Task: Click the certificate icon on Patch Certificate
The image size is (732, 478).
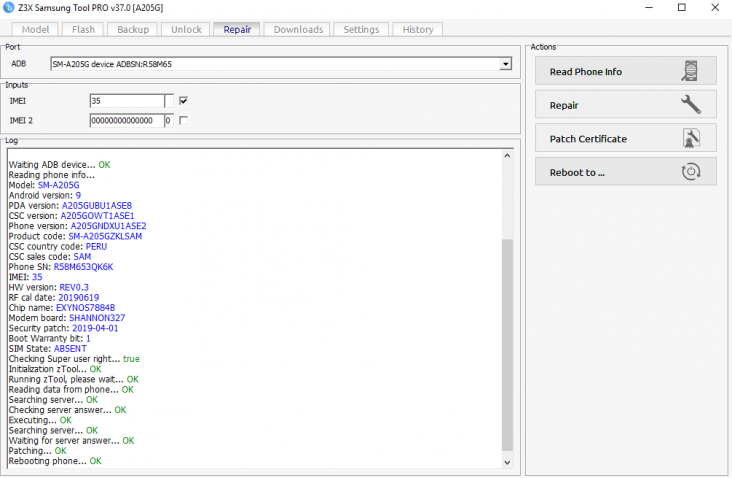Action: pos(691,139)
